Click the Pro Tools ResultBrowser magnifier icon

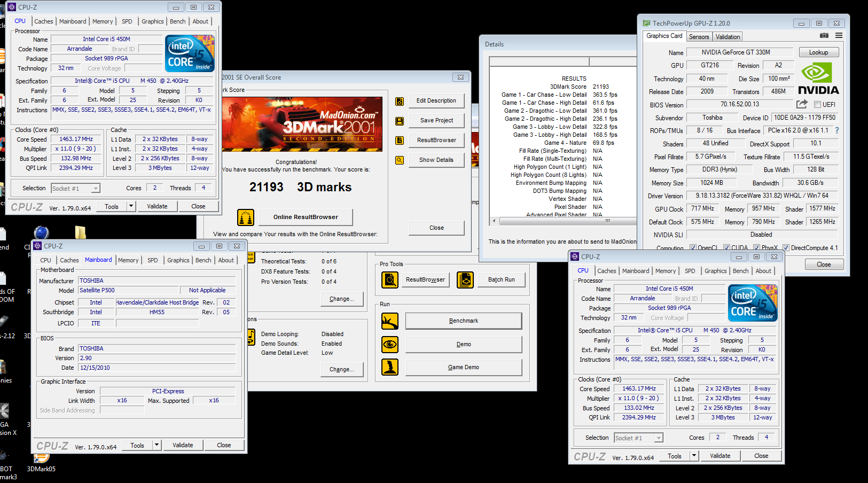390,279
